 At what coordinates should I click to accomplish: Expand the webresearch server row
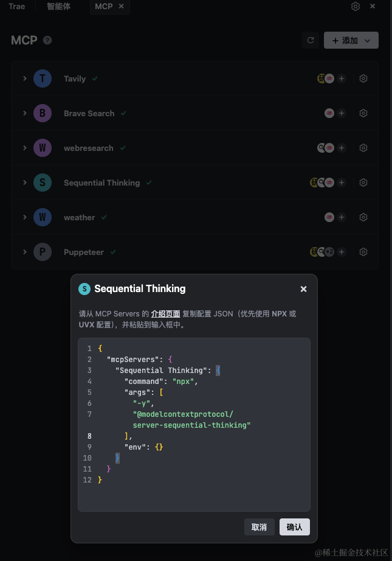pos(25,148)
